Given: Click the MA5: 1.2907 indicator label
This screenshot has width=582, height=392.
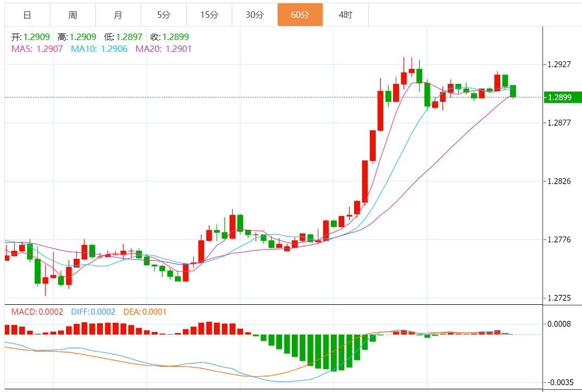Looking at the screenshot, I should [37, 49].
